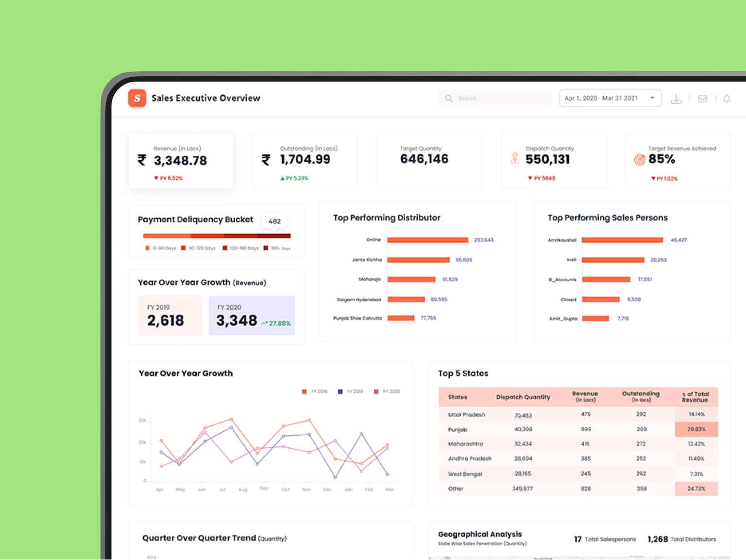
Task: Open the mail envelope icon
Action: coord(702,99)
